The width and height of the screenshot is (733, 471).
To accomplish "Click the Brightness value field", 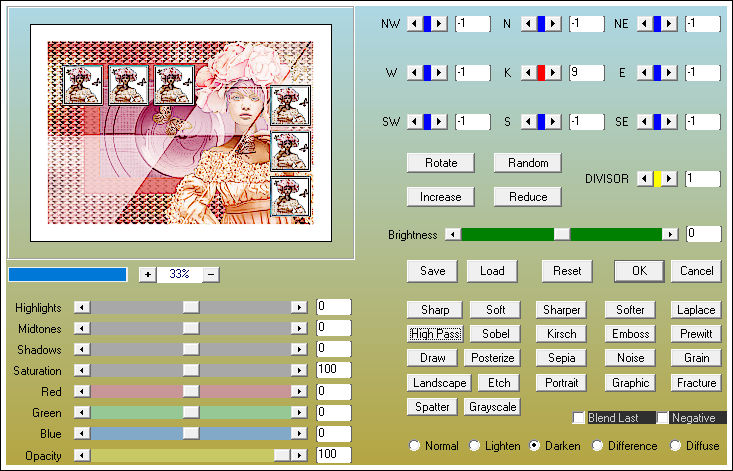I will click(x=704, y=234).
